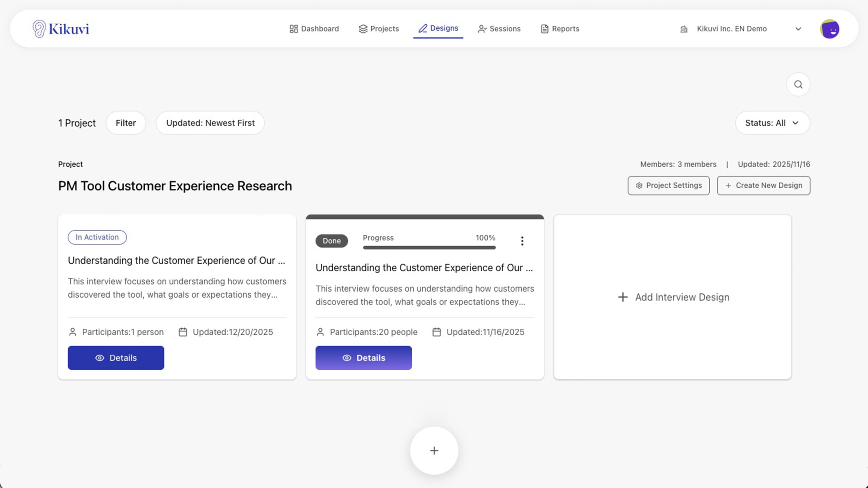
Task: Expand the Status: All dropdown
Action: tap(772, 123)
